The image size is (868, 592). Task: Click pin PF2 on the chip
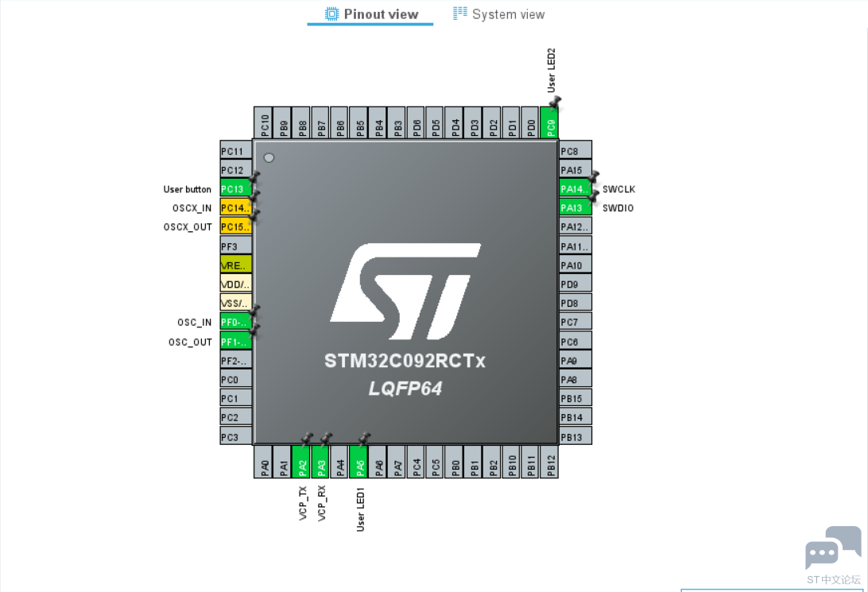(x=236, y=360)
